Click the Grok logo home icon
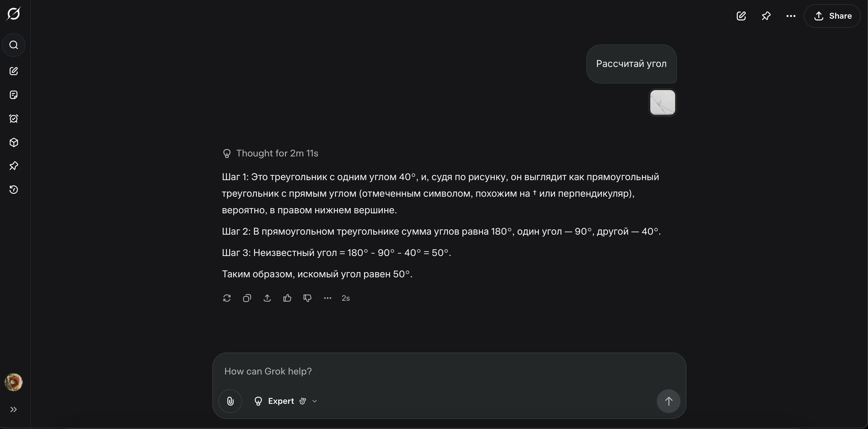Image resolution: width=868 pixels, height=429 pixels. pos(13,14)
